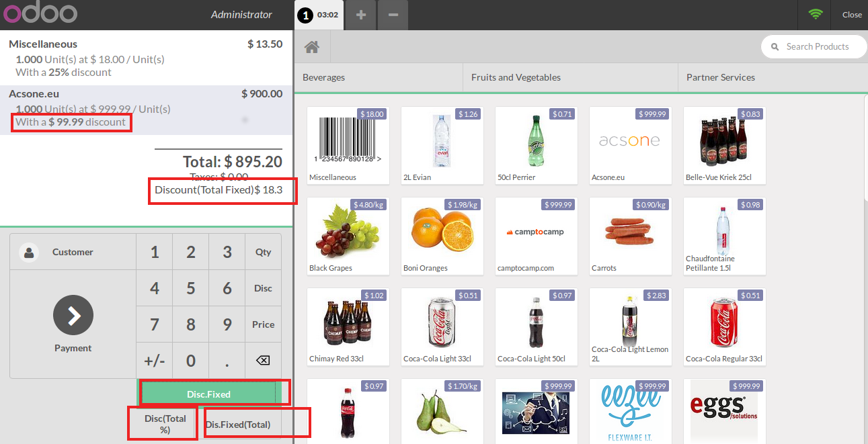Tap the decimal point key
The height and width of the screenshot is (444, 868).
[227, 361]
